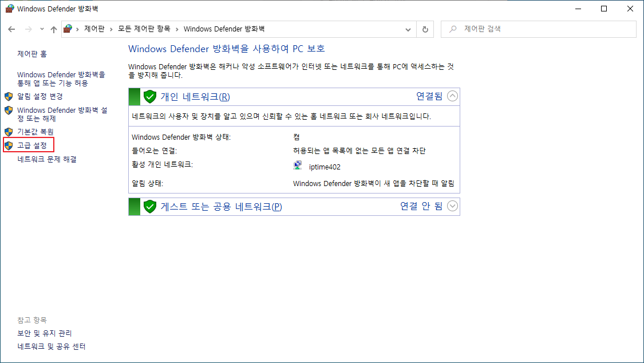Screen dimensions: 644x363
Task: Click 허용되는 앱 목록에 없는 모든 앱 연결 차단 text
Action: [x=359, y=151]
